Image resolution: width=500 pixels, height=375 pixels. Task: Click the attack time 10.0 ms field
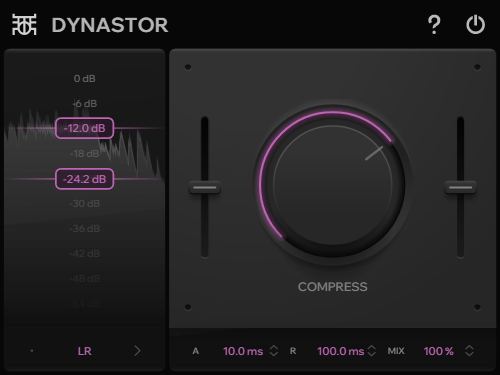[x=243, y=351]
